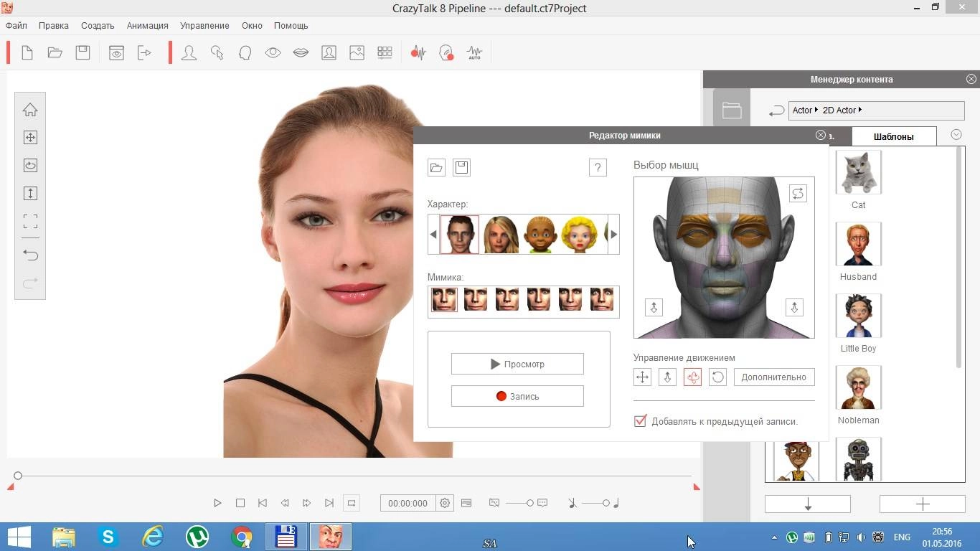Create a new project with toolbar icon
Image resolution: width=980 pixels, height=551 pixels.
pos(27,52)
